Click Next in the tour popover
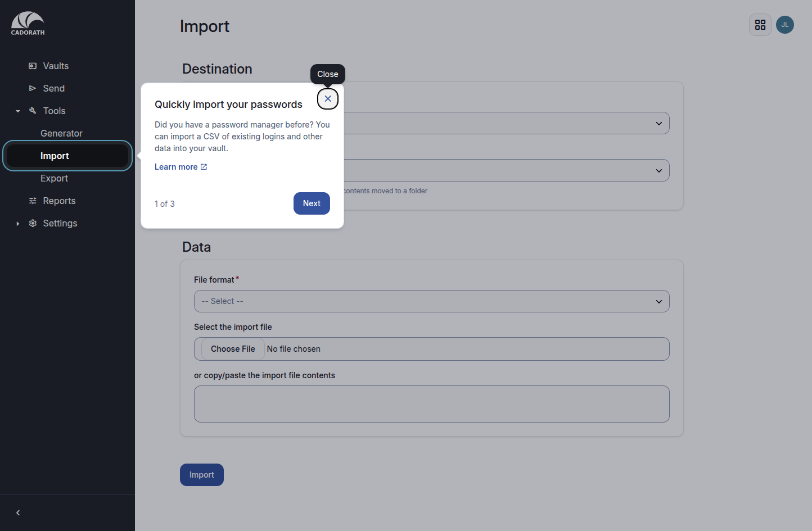This screenshot has width=812, height=531. point(312,203)
